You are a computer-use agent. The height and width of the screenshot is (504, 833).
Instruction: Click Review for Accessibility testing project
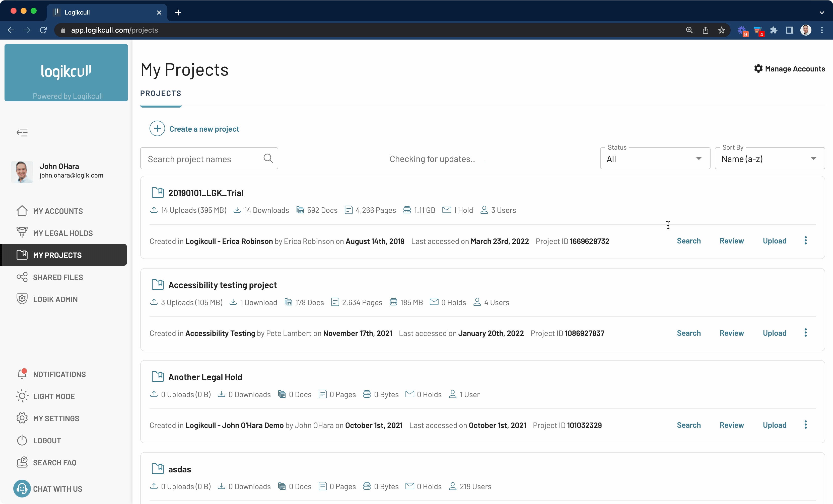point(732,333)
